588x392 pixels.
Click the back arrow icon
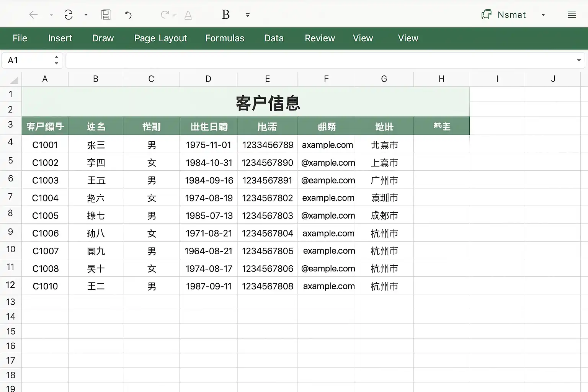click(34, 15)
